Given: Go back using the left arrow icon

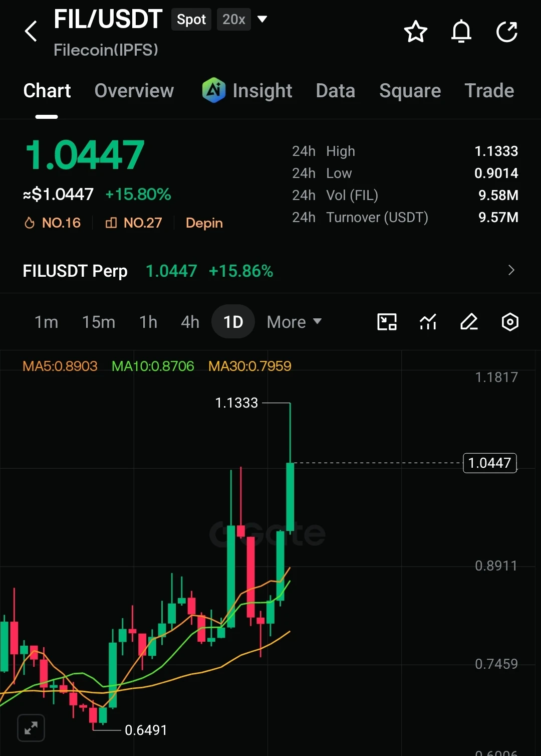Looking at the screenshot, I should (x=31, y=31).
